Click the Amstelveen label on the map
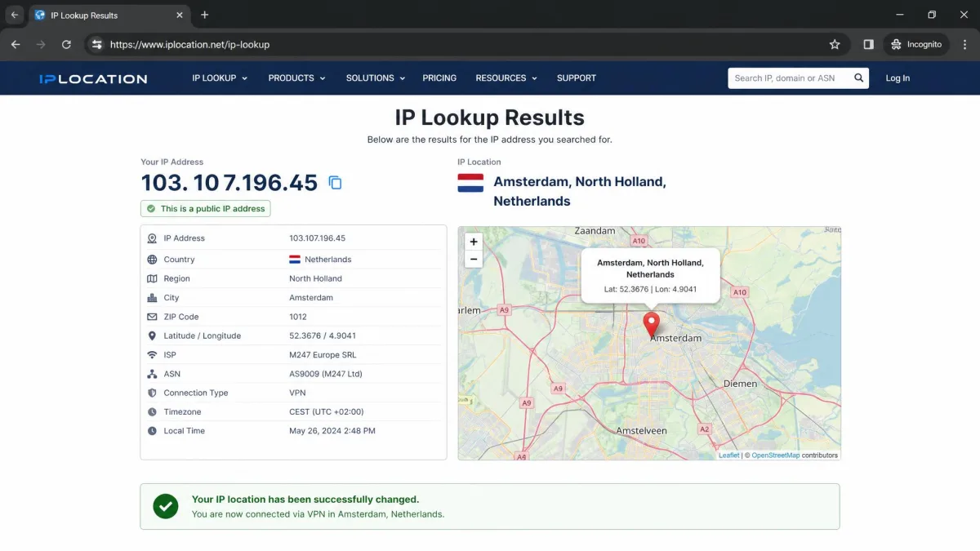980x551 pixels. pos(641,430)
